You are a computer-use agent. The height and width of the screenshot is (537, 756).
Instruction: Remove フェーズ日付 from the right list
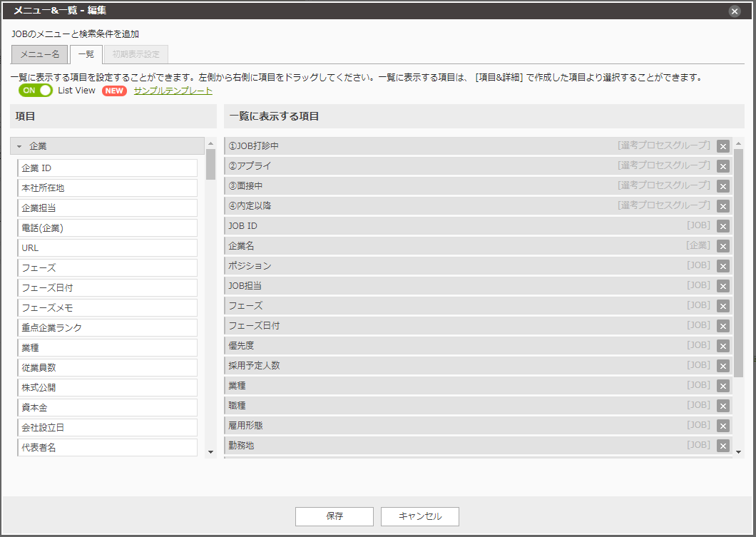click(722, 325)
